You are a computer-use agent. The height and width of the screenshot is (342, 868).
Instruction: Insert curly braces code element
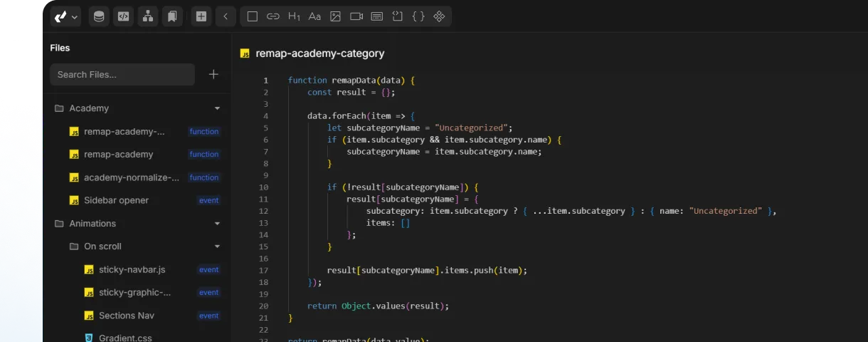[418, 16]
